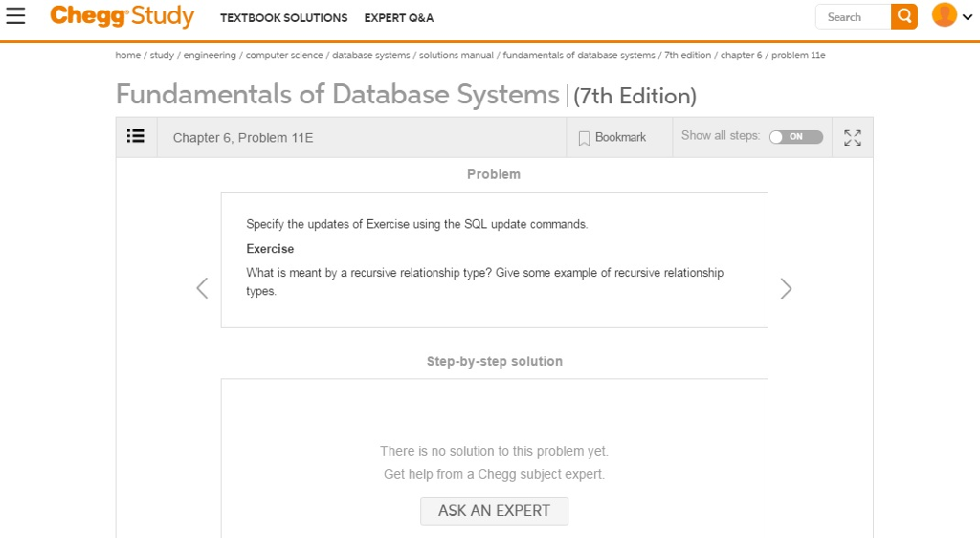
Task: Open the solutions manual breadcrumb link
Action: [457, 55]
